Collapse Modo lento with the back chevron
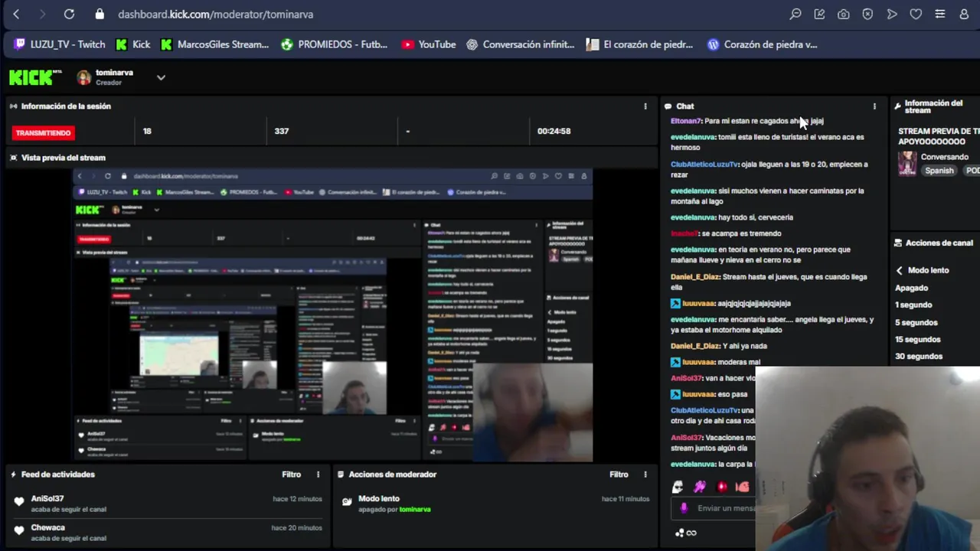The height and width of the screenshot is (551, 980). coord(900,270)
